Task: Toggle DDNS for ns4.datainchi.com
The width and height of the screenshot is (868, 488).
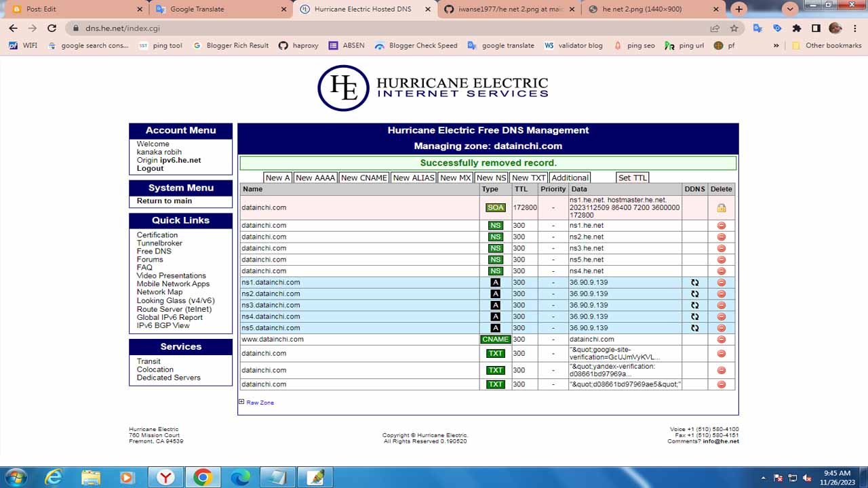Action: pos(694,317)
